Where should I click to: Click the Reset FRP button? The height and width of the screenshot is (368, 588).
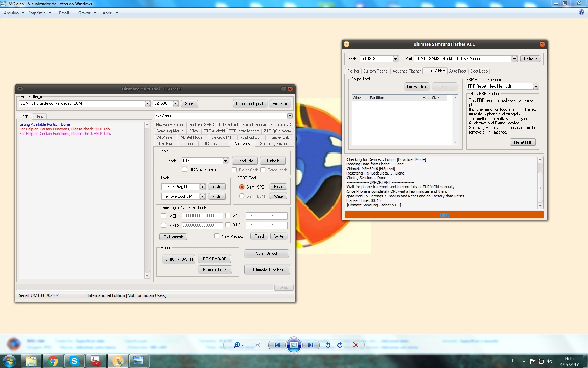pos(523,142)
